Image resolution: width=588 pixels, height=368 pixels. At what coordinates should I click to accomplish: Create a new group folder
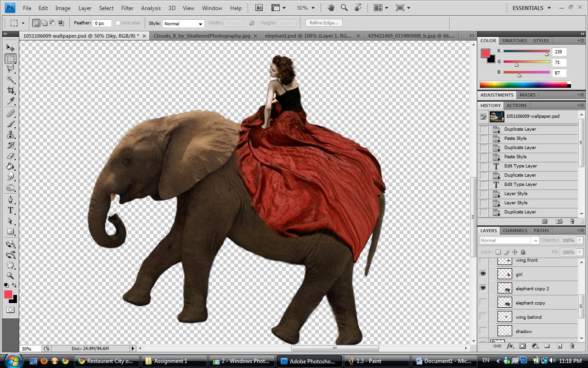547,346
